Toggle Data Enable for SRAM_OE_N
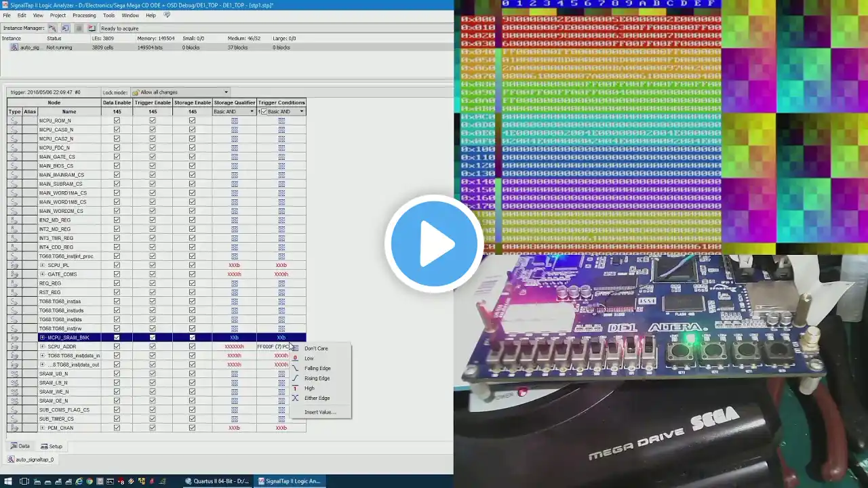868x488 pixels. coord(117,401)
